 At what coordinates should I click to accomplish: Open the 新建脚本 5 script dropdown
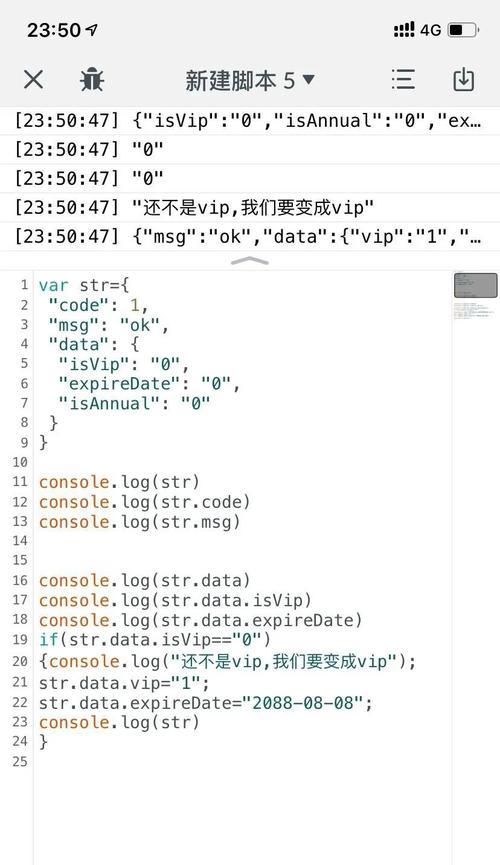(250, 81)
